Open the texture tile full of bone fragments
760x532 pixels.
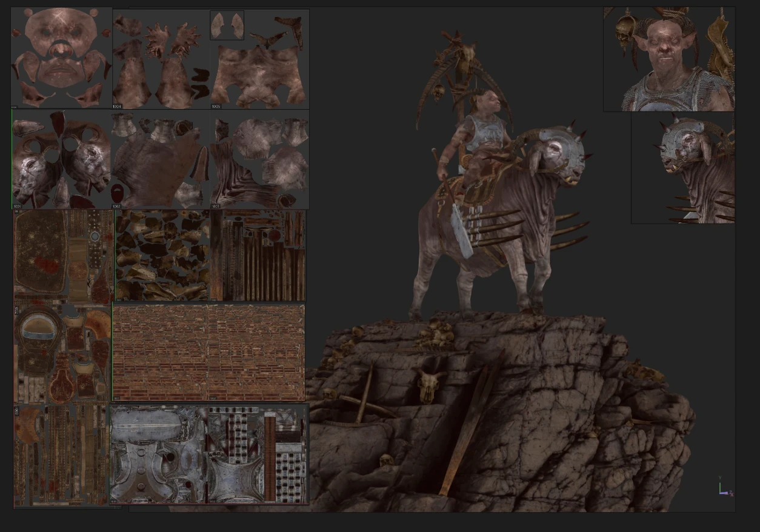coord(162,255)
